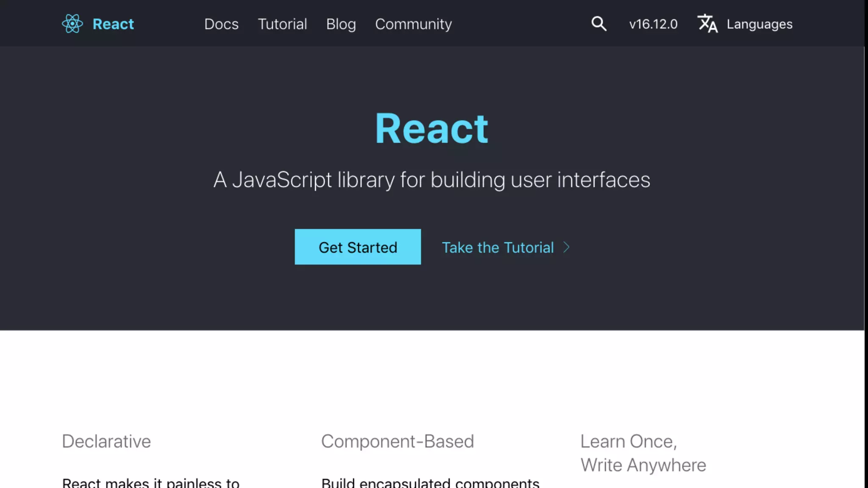Click the JavaScript library tagline text
The height and width of the screenshot is (488, 868).
[431, 180]
